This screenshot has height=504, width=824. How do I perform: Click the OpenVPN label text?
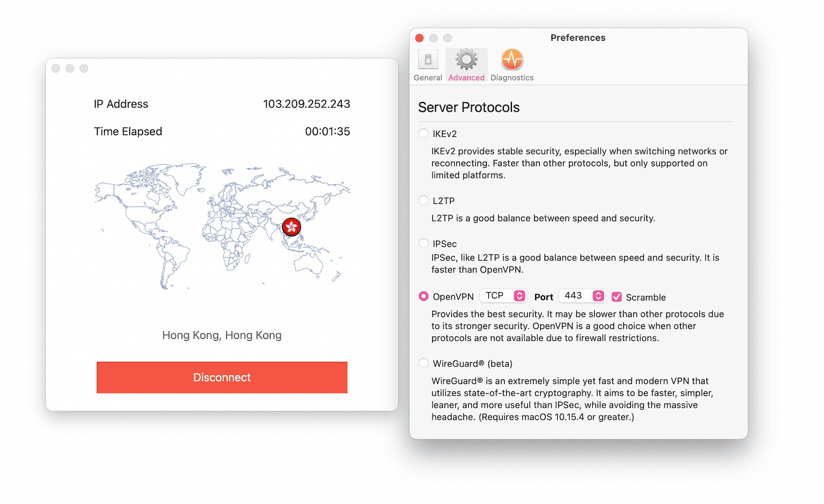click(x=453, y=297)
